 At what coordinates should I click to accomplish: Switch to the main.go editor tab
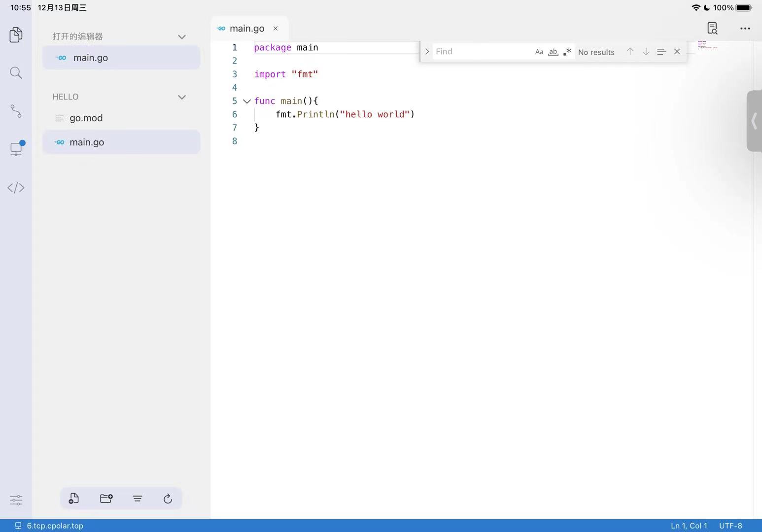pos(247,29)
